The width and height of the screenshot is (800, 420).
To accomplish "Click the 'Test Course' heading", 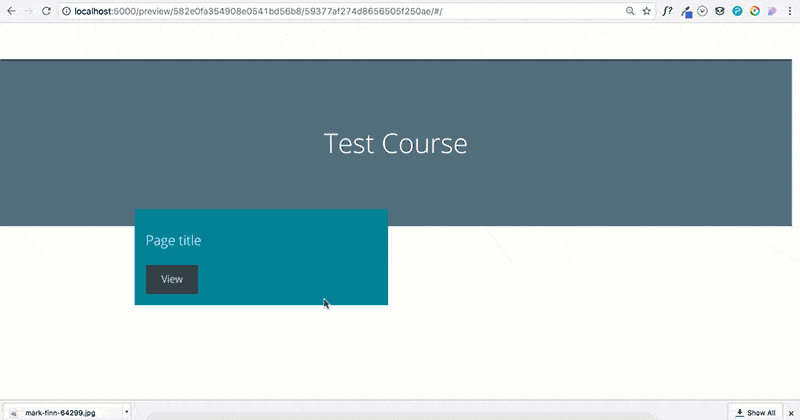I will pyautogui.click(x=395, y=143).
